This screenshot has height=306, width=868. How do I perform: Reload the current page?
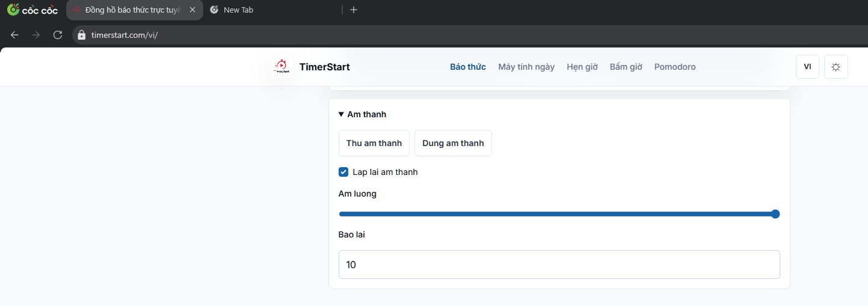[x=58, y=35]
